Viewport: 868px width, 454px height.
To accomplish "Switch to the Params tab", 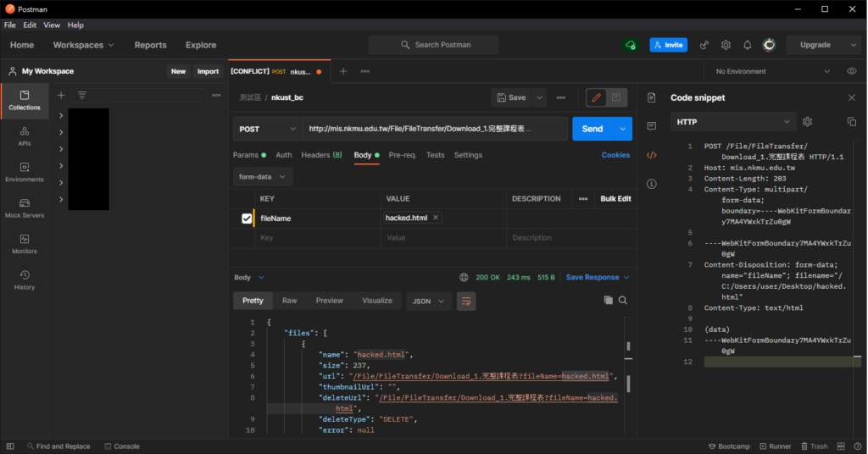I will point(249,155).
